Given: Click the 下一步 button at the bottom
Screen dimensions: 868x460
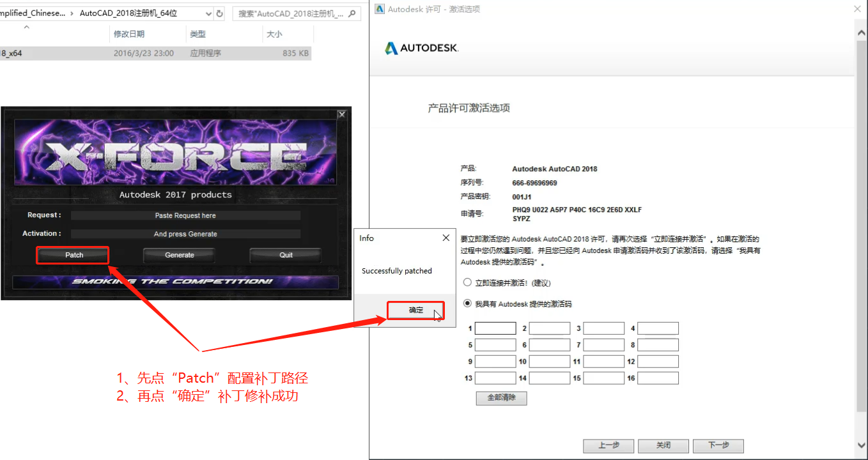Looking at the screenshot, I should [718, 445].
